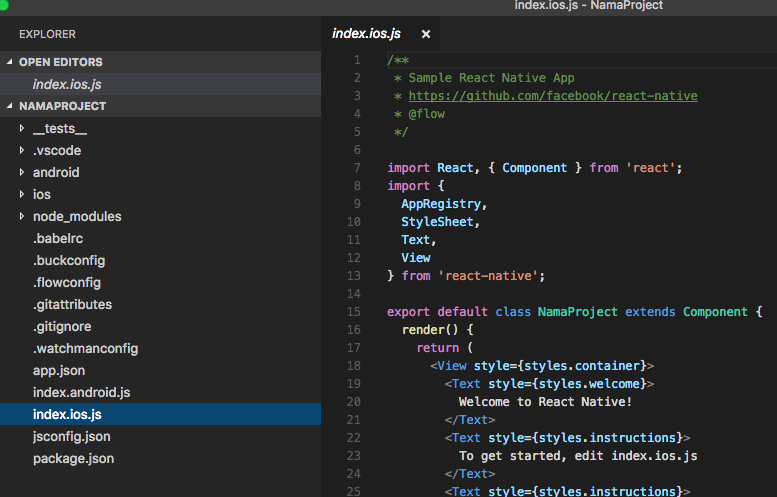
Task: Click the EXPLORER panel title
Action: (47, 34)
